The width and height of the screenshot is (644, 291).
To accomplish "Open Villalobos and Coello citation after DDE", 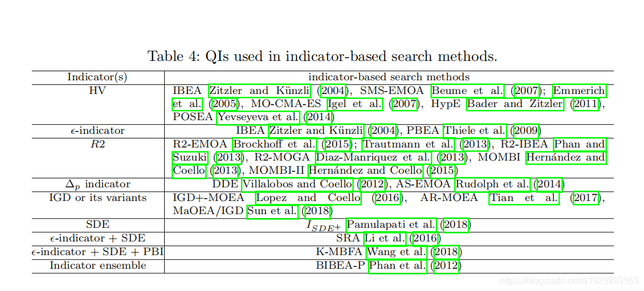I will pos(297,185).
